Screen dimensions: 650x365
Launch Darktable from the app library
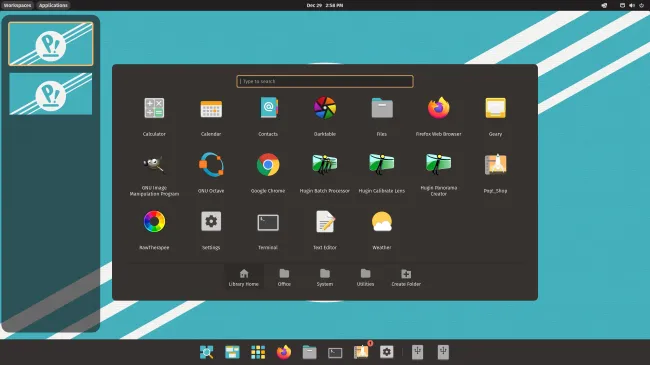point(325,108)
